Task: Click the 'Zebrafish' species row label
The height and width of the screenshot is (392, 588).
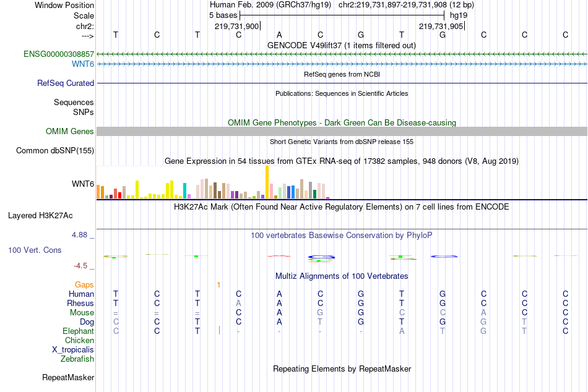Action: point(77,359)
